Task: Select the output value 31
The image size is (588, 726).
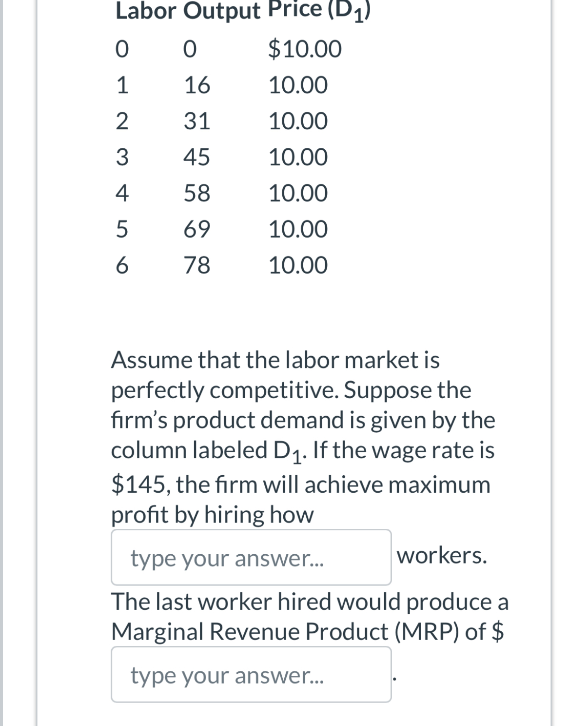Action: point(196,121)
